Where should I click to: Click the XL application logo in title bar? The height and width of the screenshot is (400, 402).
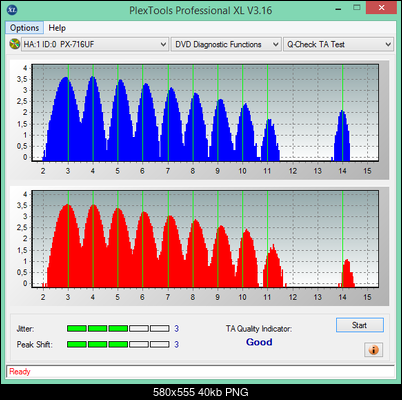tap(12, 10)
